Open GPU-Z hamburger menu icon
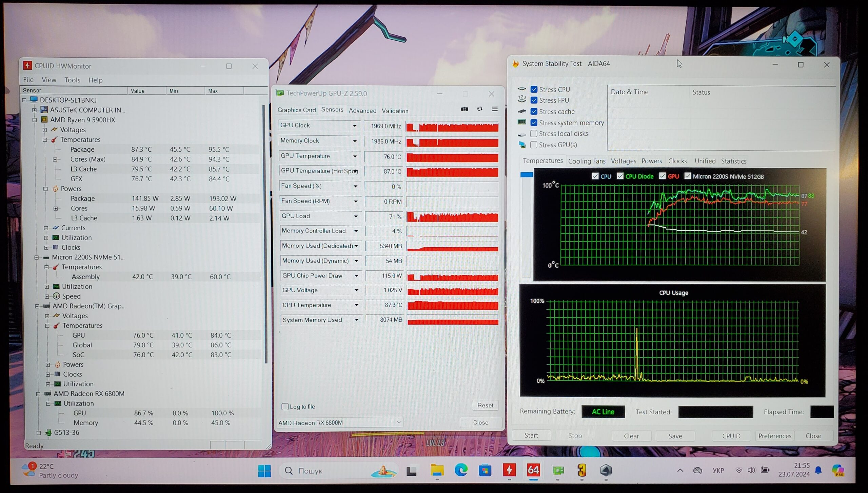 tap(495, 109)
